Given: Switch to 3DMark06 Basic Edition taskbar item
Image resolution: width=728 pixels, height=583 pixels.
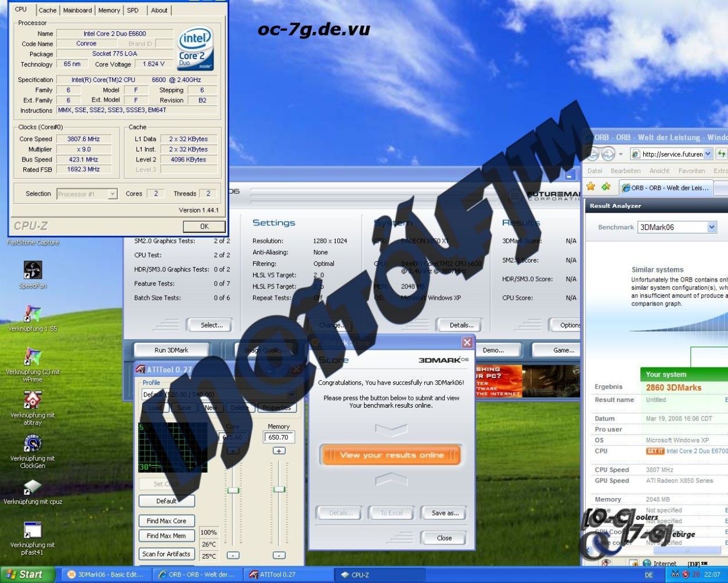Looking at the screenshot, I should pos(106,575).
